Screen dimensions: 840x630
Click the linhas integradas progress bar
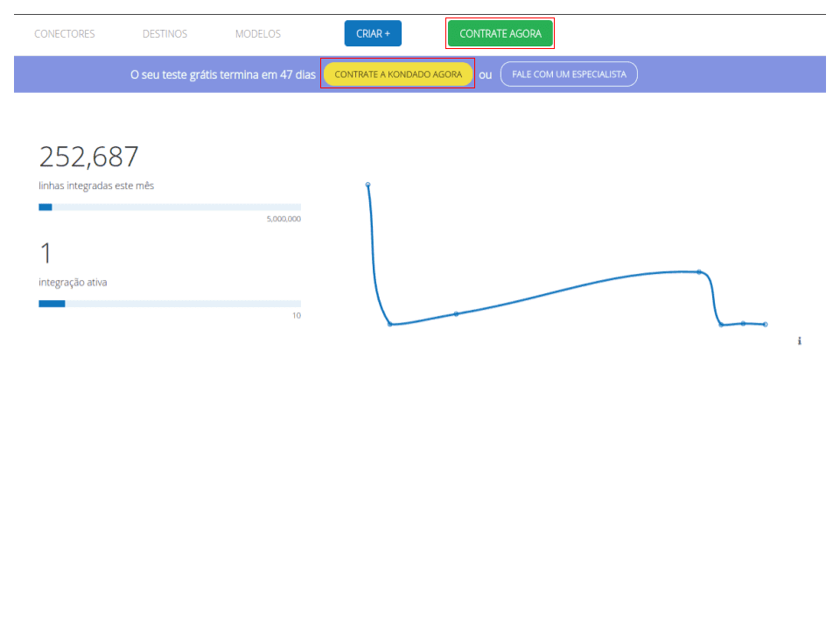170,207
